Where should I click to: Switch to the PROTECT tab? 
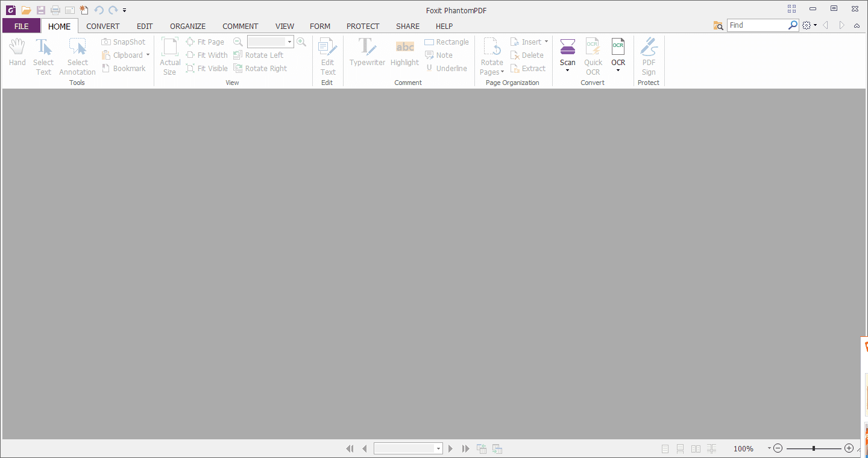tap(363, 26)
